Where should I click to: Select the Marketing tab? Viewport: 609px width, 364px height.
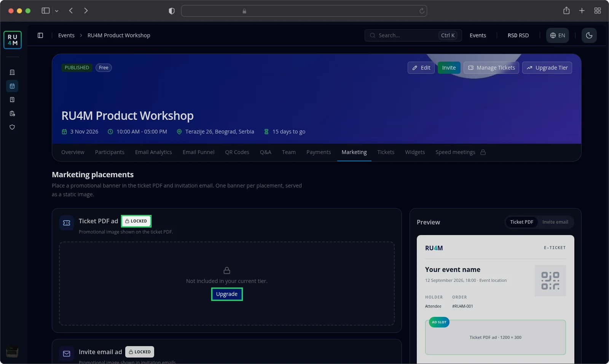[354, 152]
